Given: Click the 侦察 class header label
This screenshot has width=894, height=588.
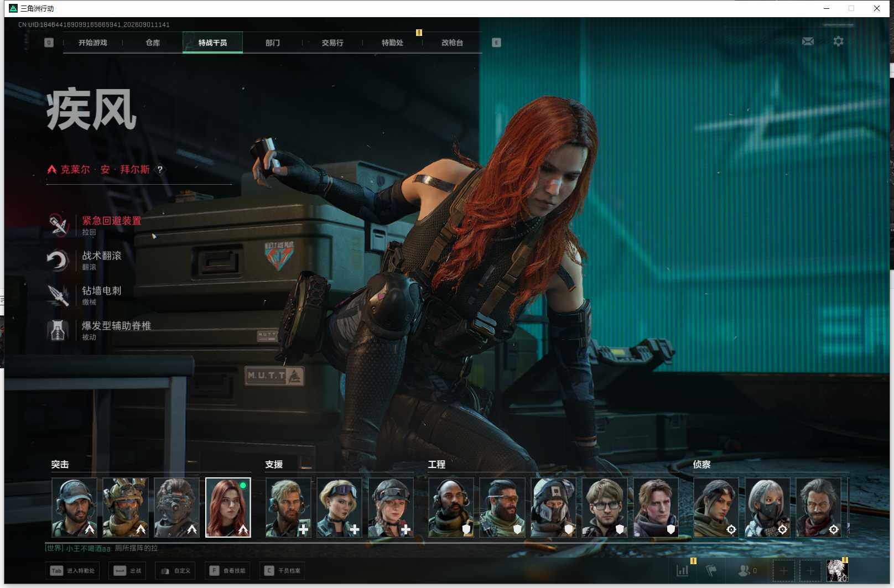Looking at the screenshot, I should (x=701, y=465).
